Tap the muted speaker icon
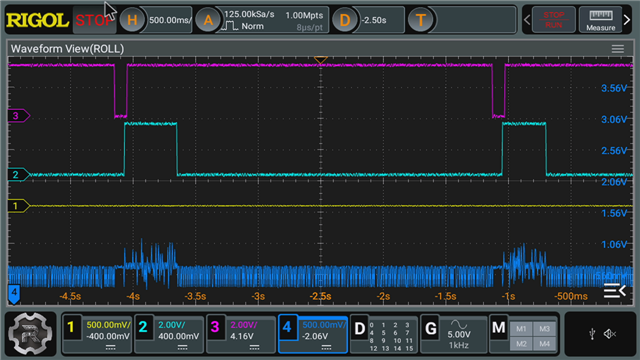The width and height of the screenshot is (640, 360). coord(610,334)
